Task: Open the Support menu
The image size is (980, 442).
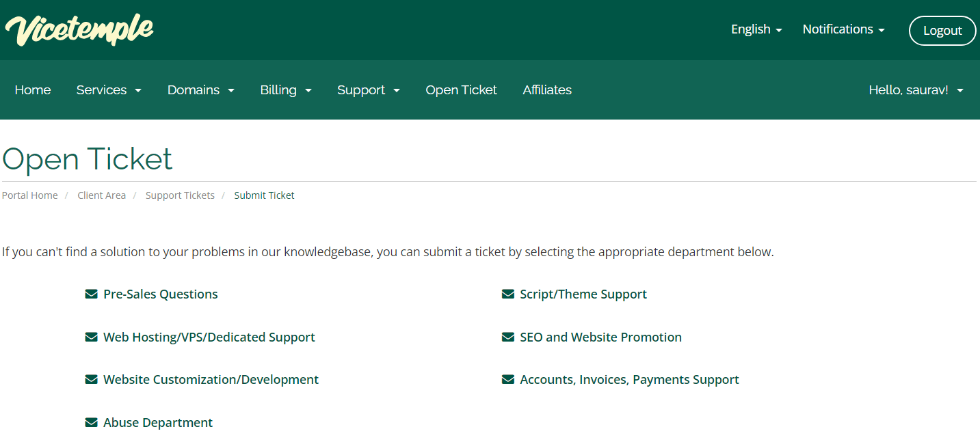Action: coord(368,89)
